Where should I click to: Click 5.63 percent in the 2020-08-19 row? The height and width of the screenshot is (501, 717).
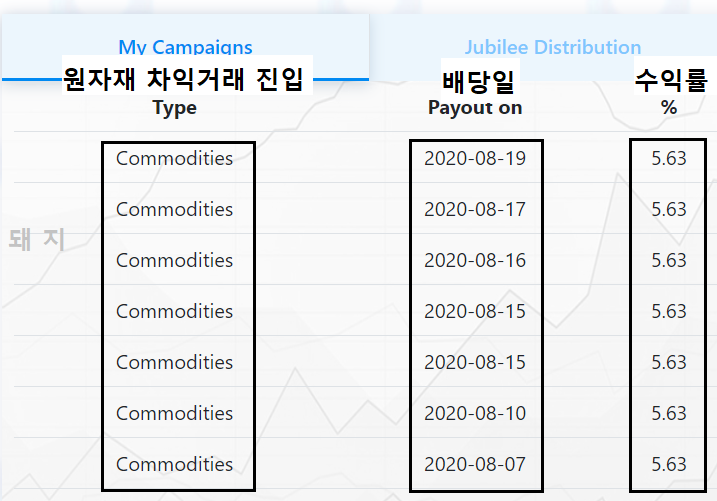669,158
